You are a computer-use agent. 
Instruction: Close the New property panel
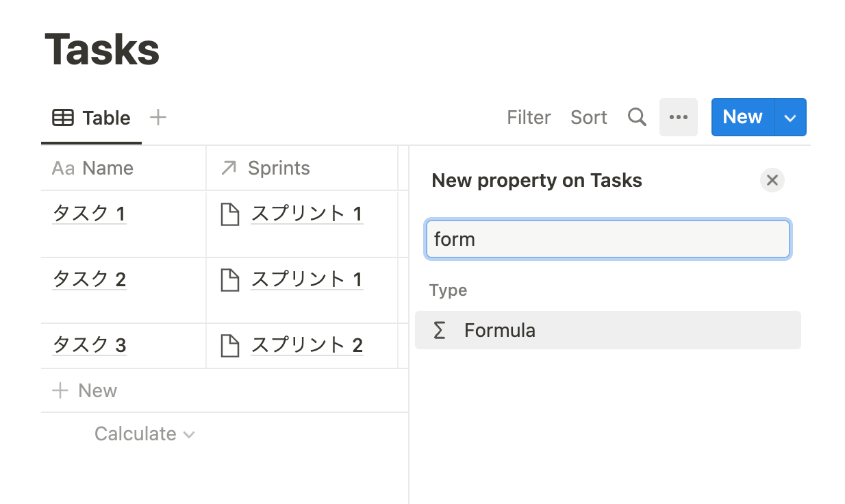coord(772,181)
